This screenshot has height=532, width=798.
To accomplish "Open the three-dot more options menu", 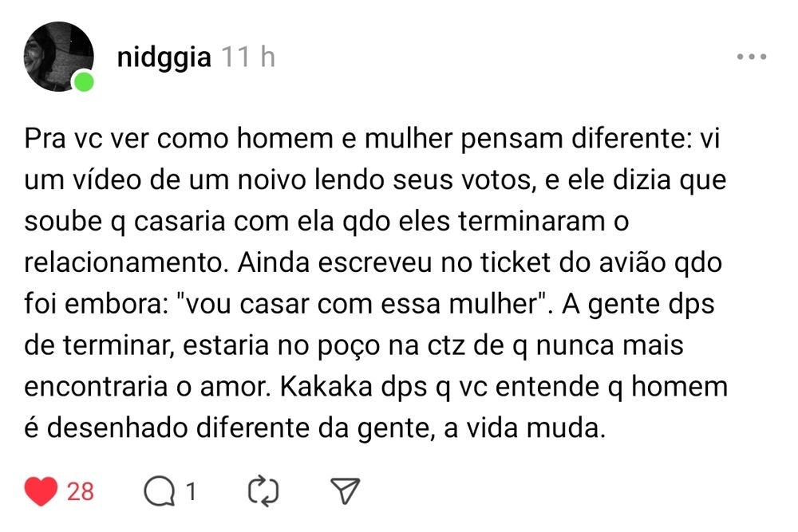I will tap(751, 57).
